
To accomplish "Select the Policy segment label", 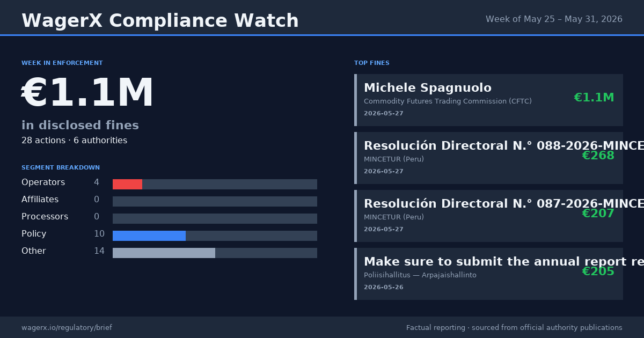I will (34, 234).
